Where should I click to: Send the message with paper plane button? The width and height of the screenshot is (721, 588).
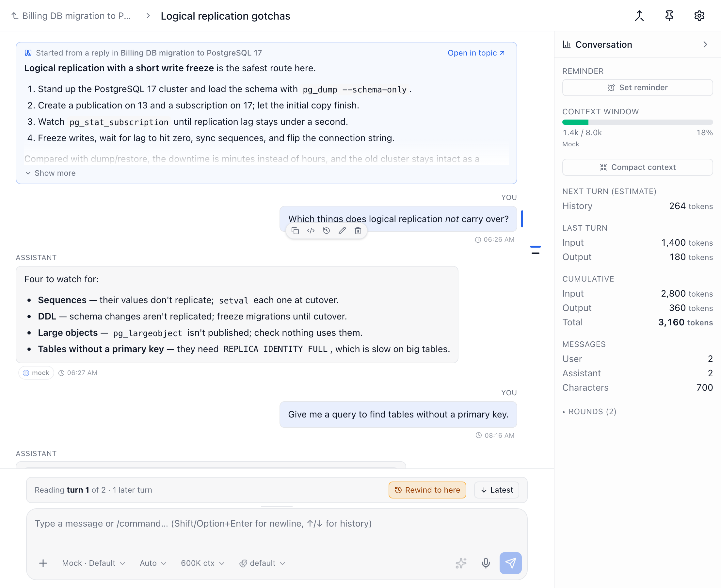click(x=510, y=563)
